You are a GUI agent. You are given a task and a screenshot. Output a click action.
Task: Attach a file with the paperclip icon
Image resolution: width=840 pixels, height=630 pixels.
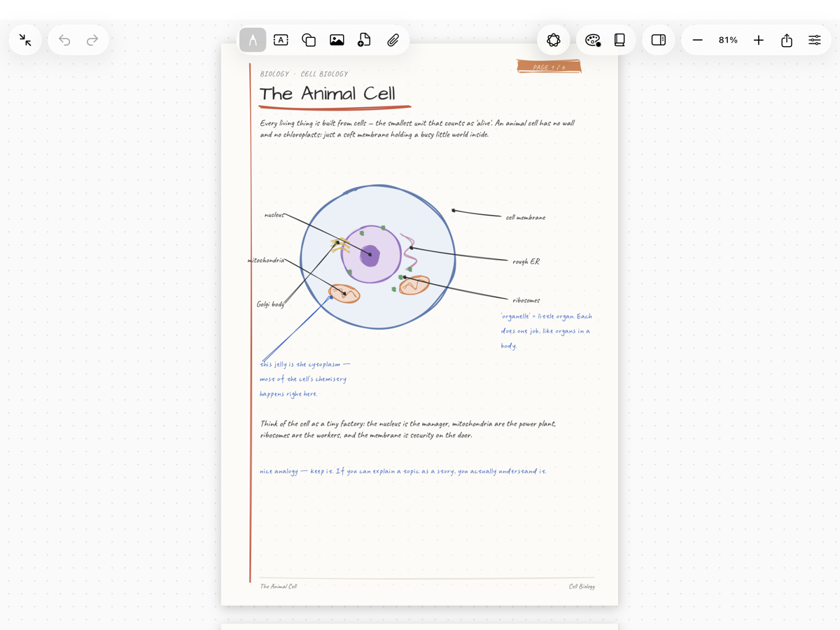[x=393, y=40]
